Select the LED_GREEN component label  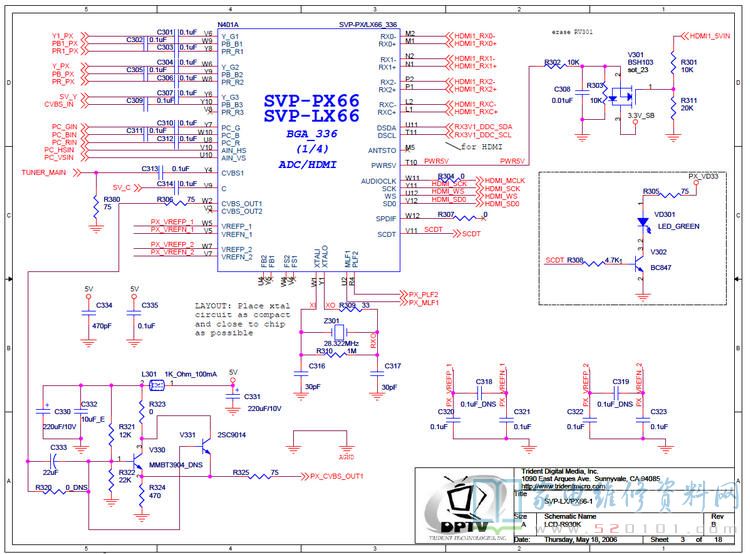(678, 226)
